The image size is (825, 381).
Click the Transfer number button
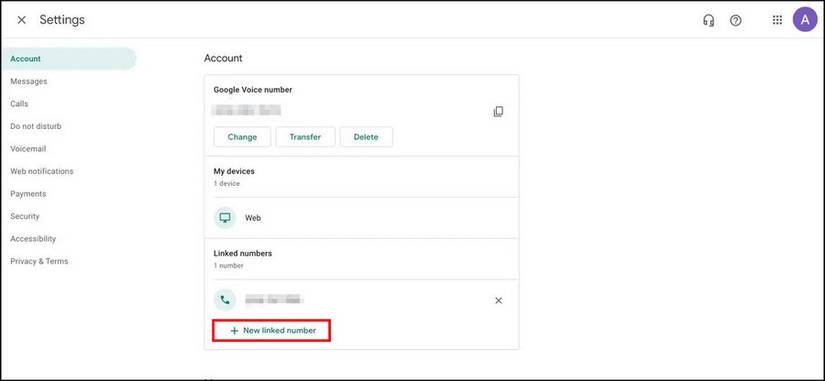coord(305,137)
